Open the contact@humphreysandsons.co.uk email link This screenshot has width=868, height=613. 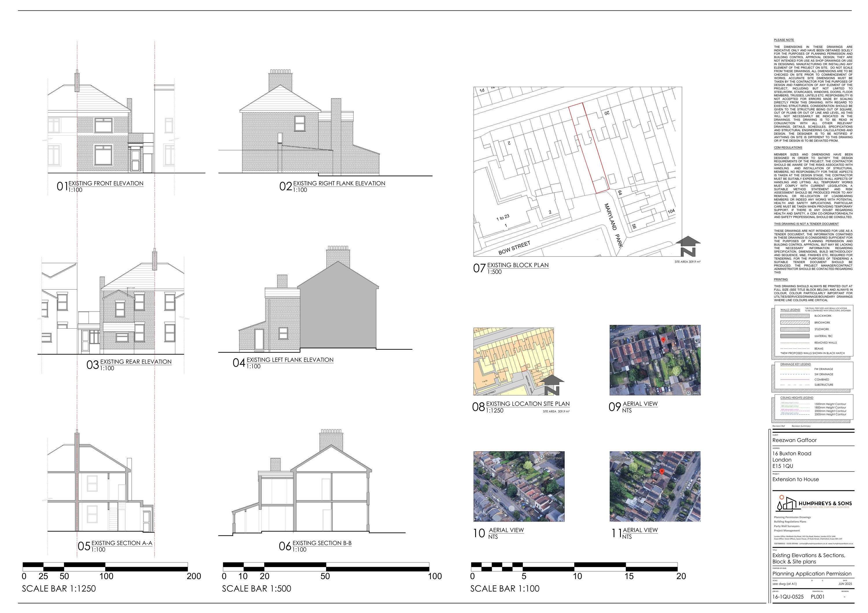[814, 544]
